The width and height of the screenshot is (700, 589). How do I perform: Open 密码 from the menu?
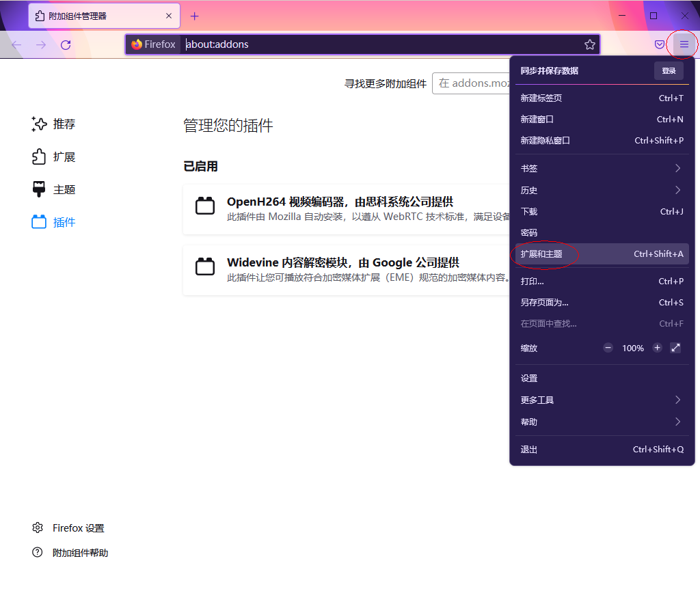(x=602, y=232)
